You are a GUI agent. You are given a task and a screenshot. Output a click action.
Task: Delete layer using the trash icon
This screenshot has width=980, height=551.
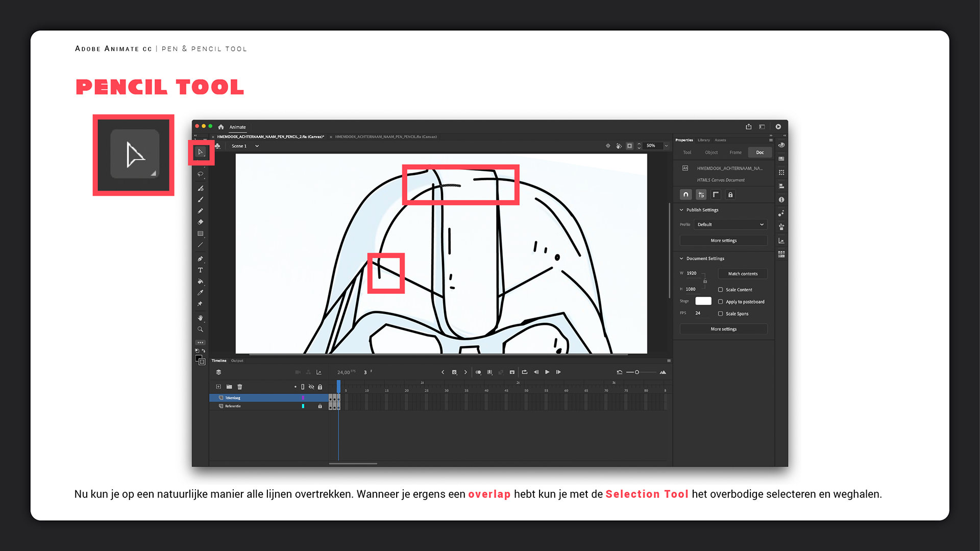point(240,387)
